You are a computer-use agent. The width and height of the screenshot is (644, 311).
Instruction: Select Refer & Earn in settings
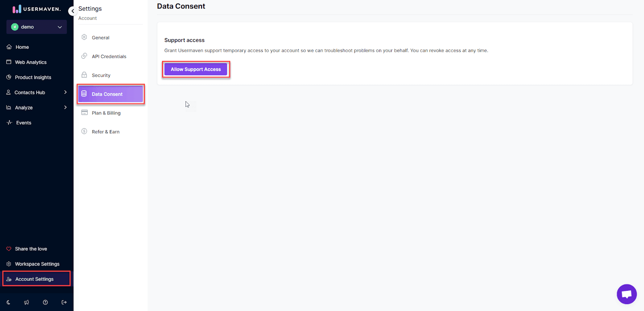pos(105,132)
